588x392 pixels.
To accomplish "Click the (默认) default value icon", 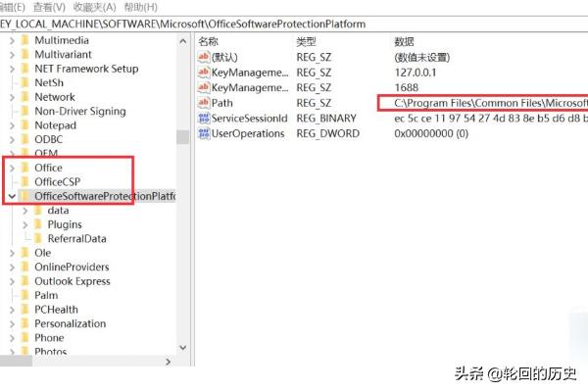I will 204,58.
